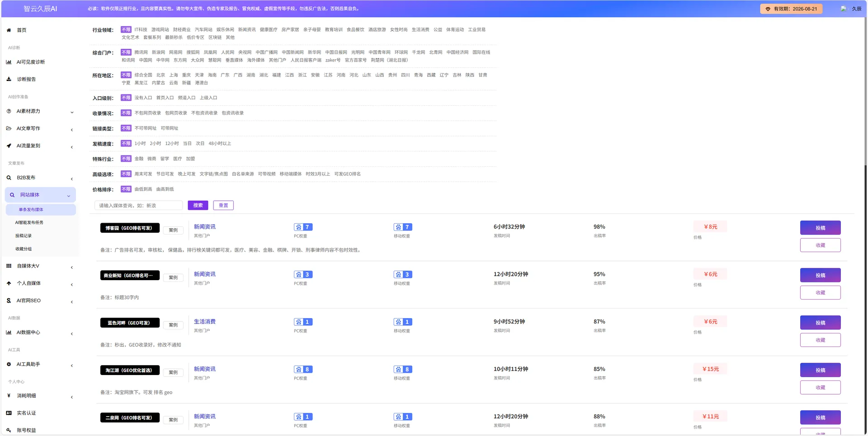Click the yen icon for 消耗明细

(9, 396)
